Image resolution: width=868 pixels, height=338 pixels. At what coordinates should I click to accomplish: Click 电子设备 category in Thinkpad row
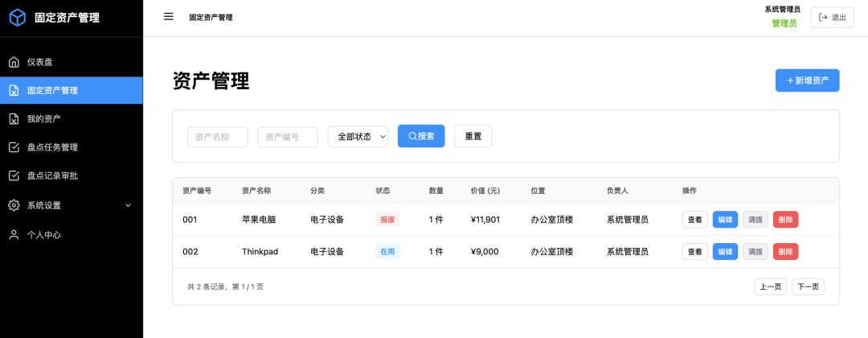327,252
